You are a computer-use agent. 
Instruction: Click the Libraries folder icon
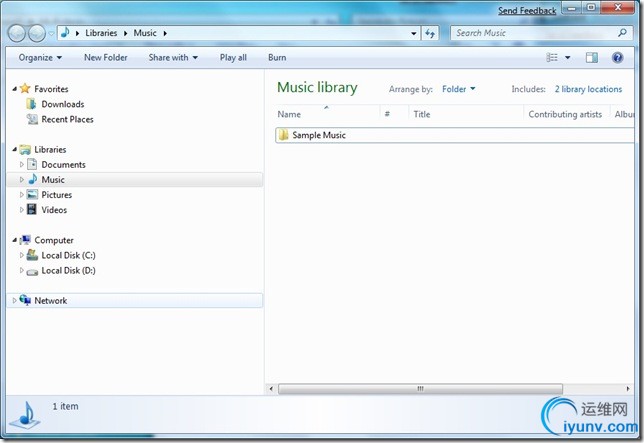coord(25,149)
